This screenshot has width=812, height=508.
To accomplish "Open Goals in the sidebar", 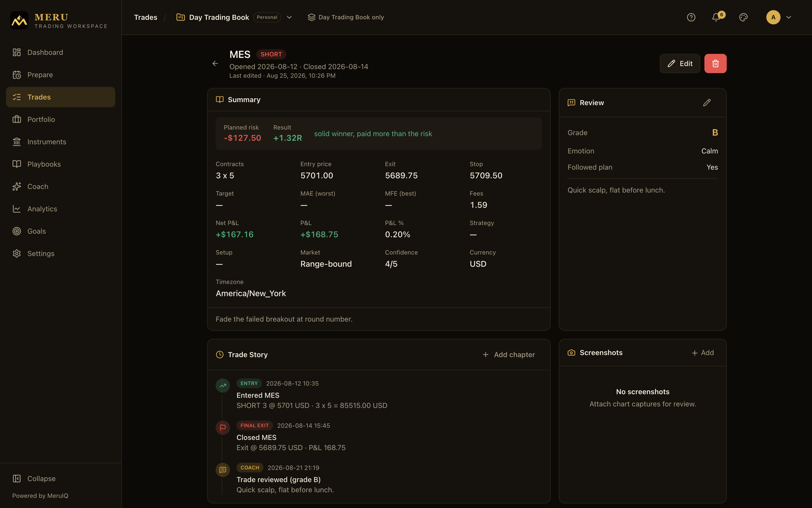I will click(60, 231).
